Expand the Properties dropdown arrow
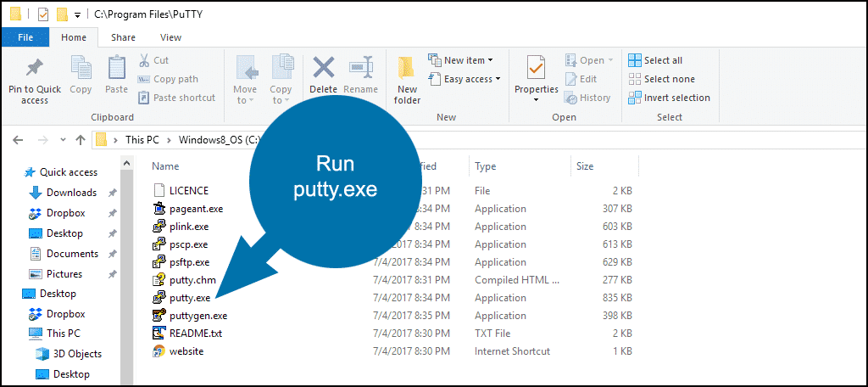 point(537,100)
